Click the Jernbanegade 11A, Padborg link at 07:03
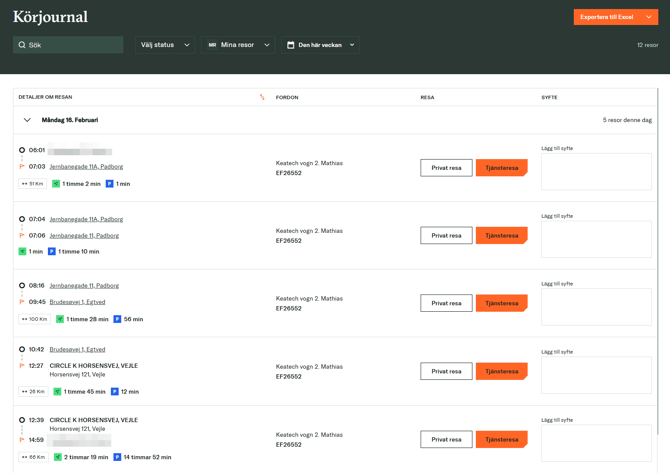This screenshot has height=473, width=670. (x=86, y=167)
